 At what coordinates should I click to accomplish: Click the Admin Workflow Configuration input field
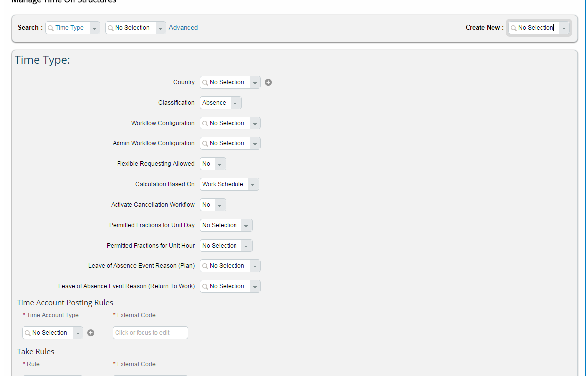tap(226, 144)
